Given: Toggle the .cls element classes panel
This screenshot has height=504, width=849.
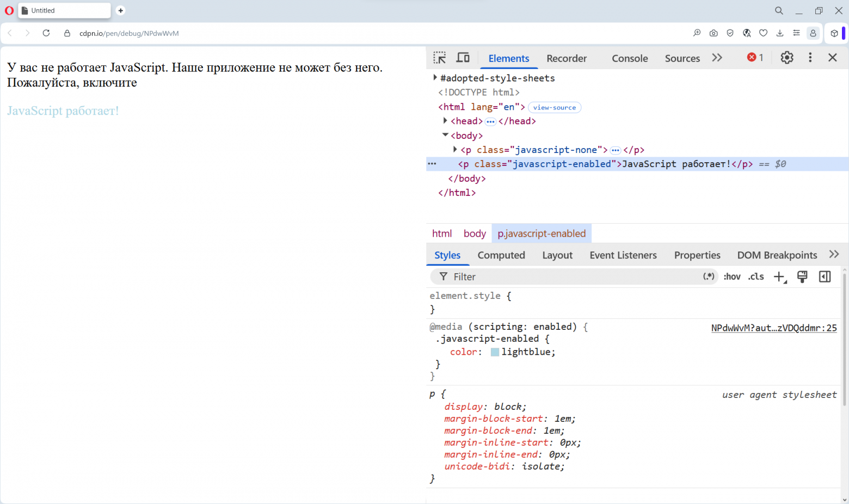Looking at the screenshot, I should coord(756,276).
